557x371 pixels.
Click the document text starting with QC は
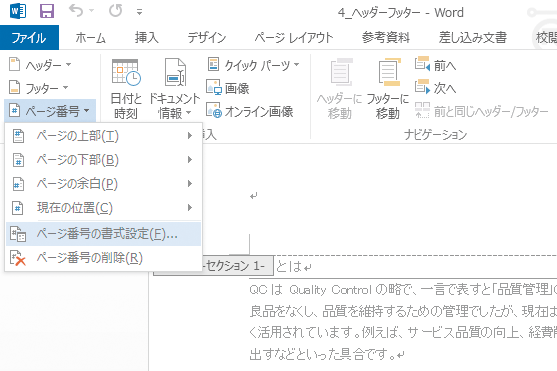coord(403,290)
